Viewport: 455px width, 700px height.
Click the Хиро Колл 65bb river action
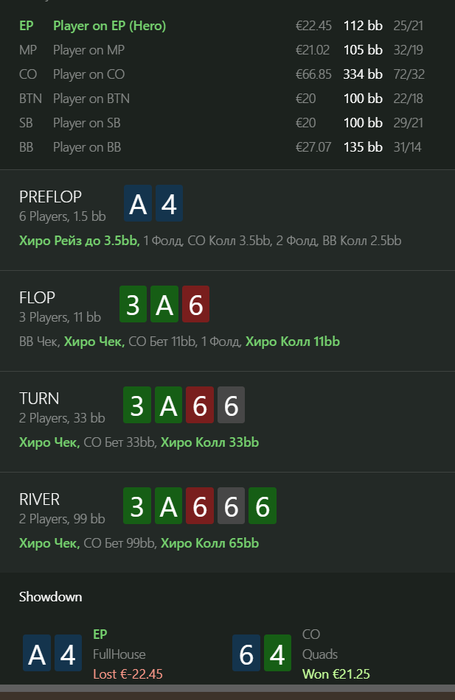click(210, 543)
